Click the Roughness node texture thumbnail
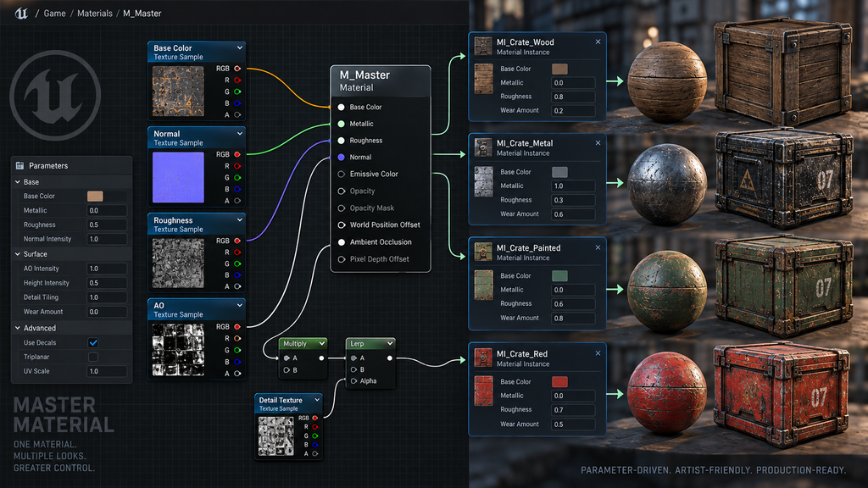868x488 pixels. [178, 263]
